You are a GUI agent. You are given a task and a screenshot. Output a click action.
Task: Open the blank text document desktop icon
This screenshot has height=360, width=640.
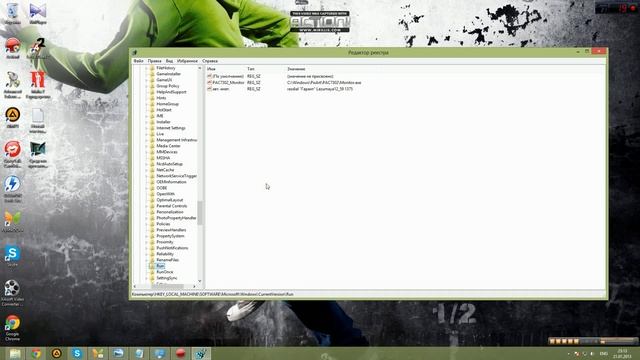pyautogui.click(x=38, y=120)
